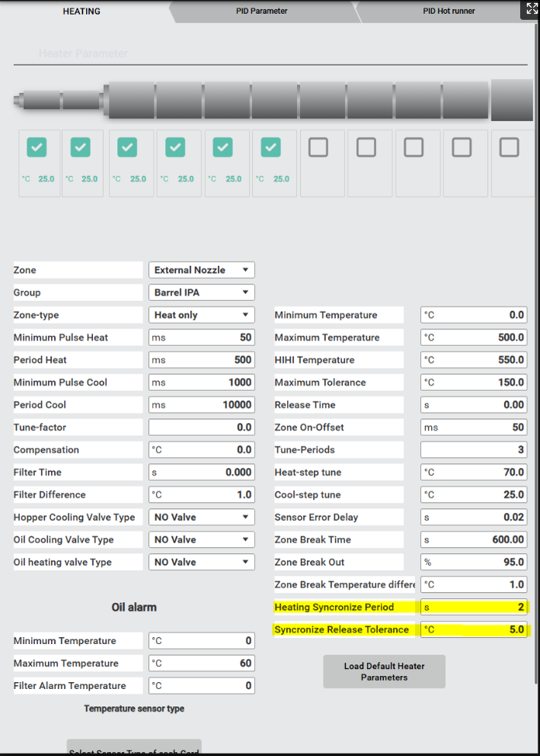The image size is (540, 756).
Task: Switch to the PID Parameter tab
Action: 261,11
